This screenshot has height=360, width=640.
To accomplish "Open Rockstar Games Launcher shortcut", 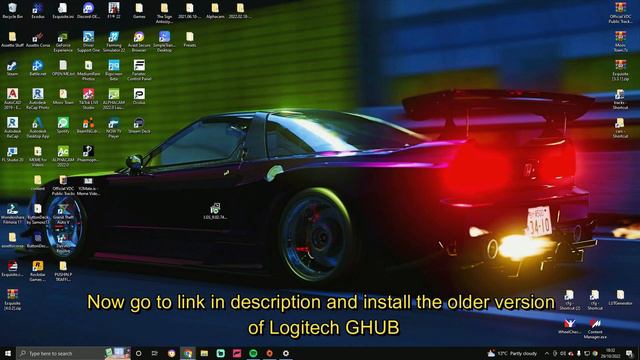I will [38, 271].
